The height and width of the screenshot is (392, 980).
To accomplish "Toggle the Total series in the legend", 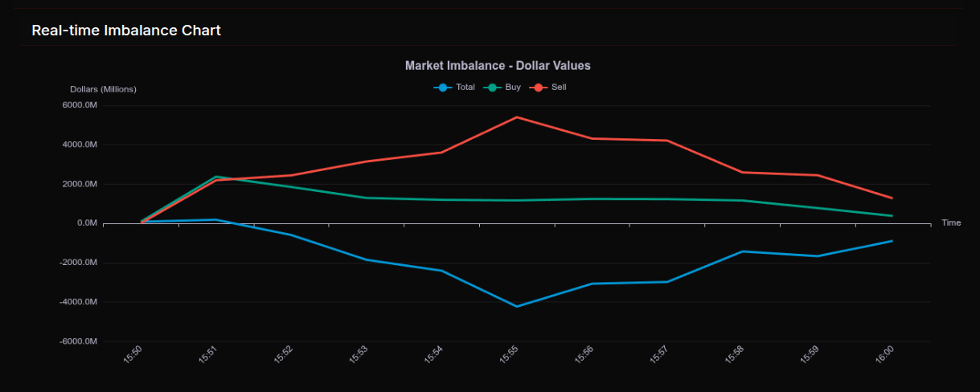I will tap(454, 87).
